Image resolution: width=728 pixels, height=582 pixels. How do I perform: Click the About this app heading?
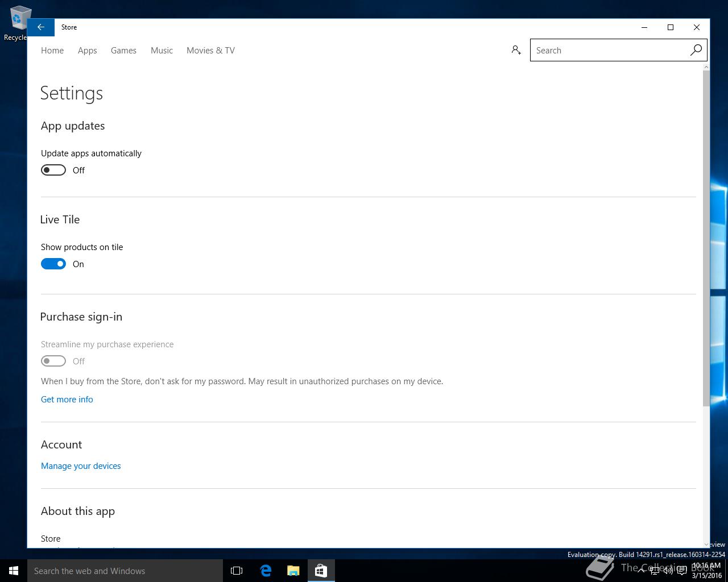(x=78, y=511)
